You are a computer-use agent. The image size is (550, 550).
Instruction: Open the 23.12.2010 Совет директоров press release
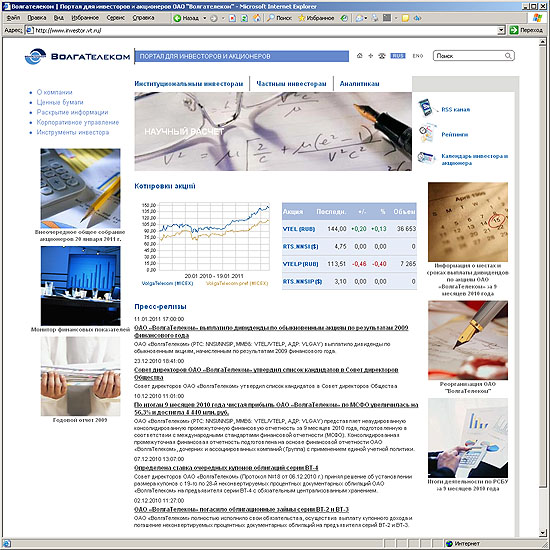point(266,374)
